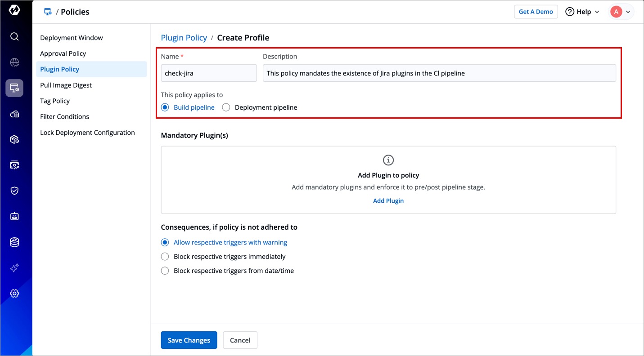Screen dimensions: 644x356
Task: Select Block respective triggers immediately option
Action: [x=165, y=257]
